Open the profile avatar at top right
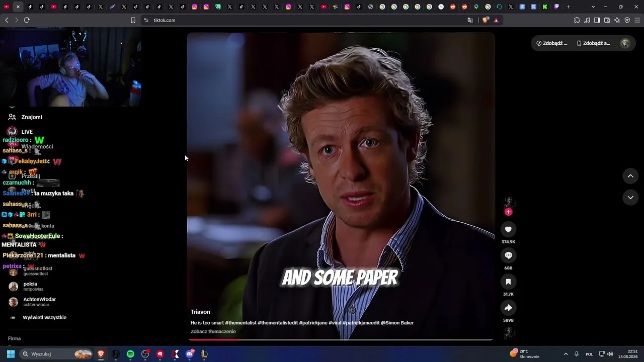 625,43
